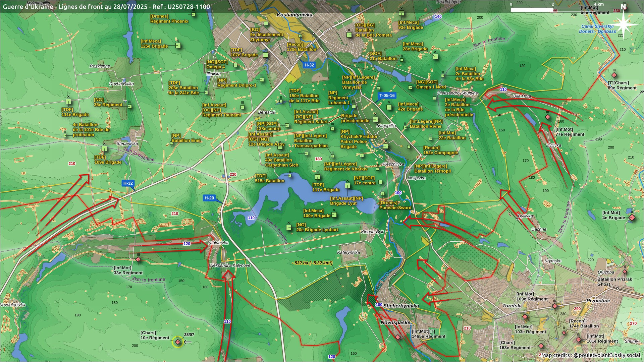Viewport: 644px width, 362px height.
Task: Click the Rozkishne label
Action: tap(100, 66)
